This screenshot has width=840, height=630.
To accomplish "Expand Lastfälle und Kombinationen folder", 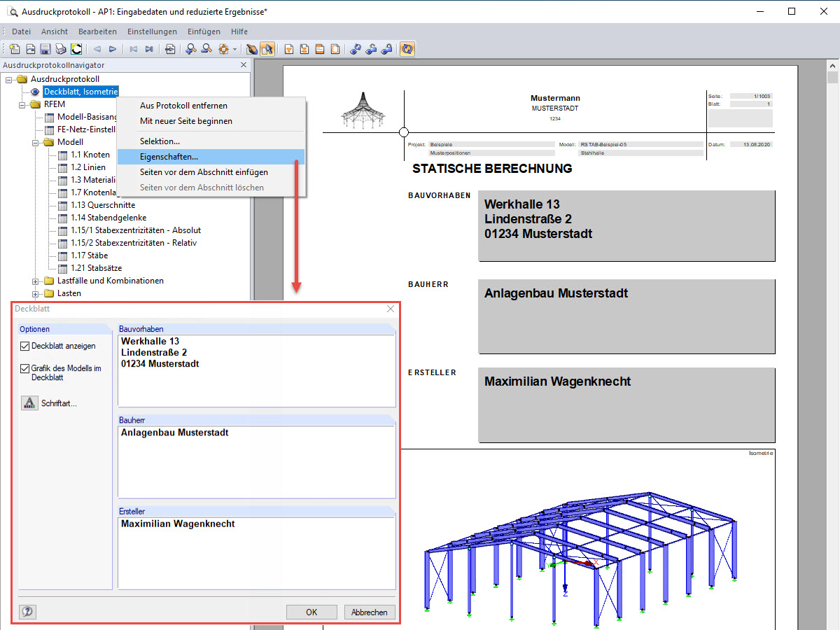I will pos(36,281).
